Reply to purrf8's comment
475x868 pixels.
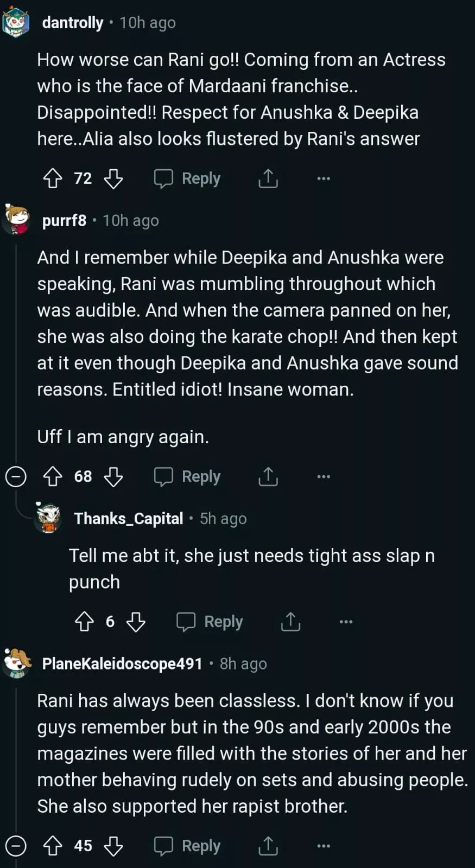point(187,477)
